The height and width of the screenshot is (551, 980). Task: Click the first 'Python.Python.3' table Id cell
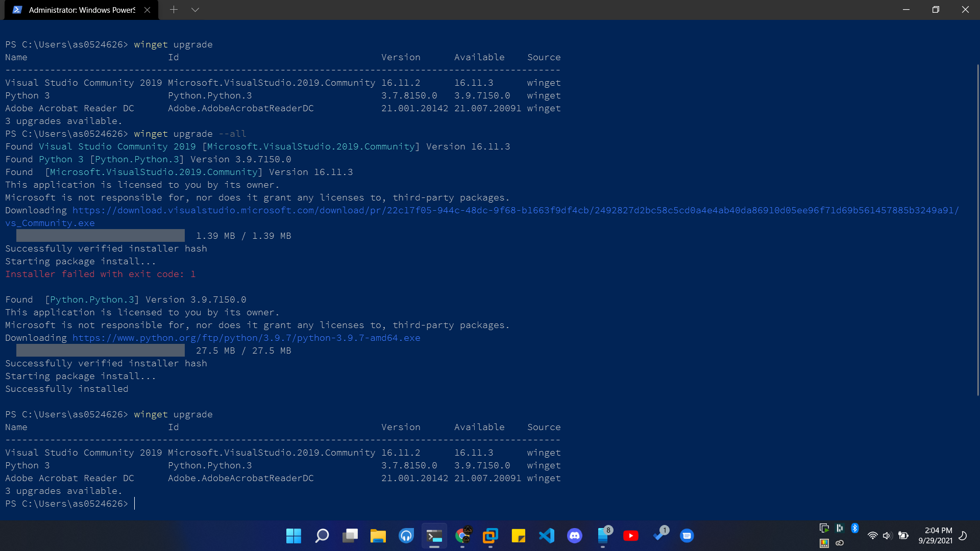click(x=210, y=95)
